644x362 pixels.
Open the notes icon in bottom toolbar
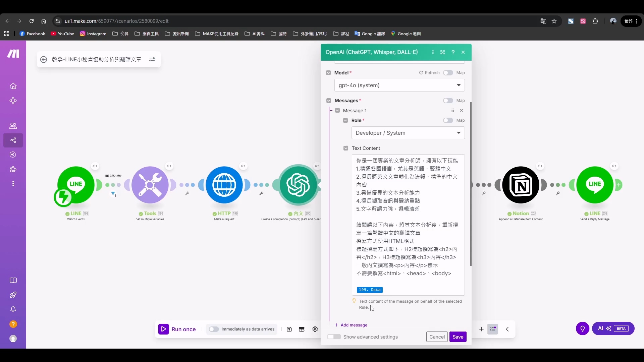pyautogui.click(x=493, y=329)
